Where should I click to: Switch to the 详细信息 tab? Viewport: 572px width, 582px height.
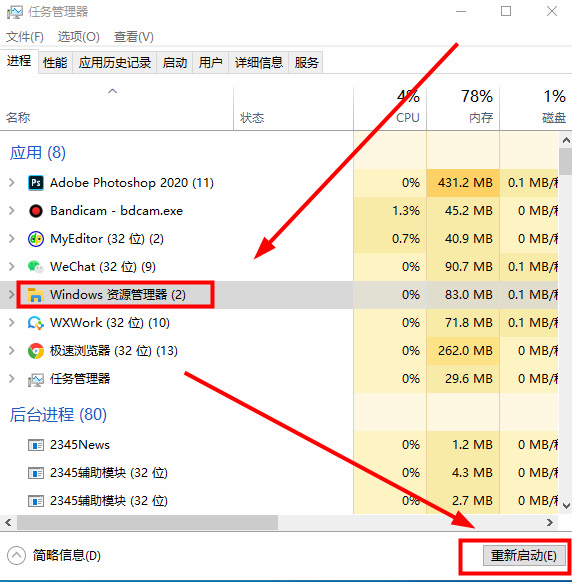259,62
